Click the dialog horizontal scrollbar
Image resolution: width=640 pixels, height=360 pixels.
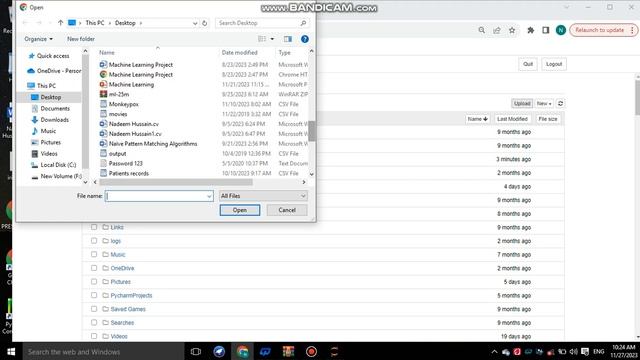tap(176, 182)
